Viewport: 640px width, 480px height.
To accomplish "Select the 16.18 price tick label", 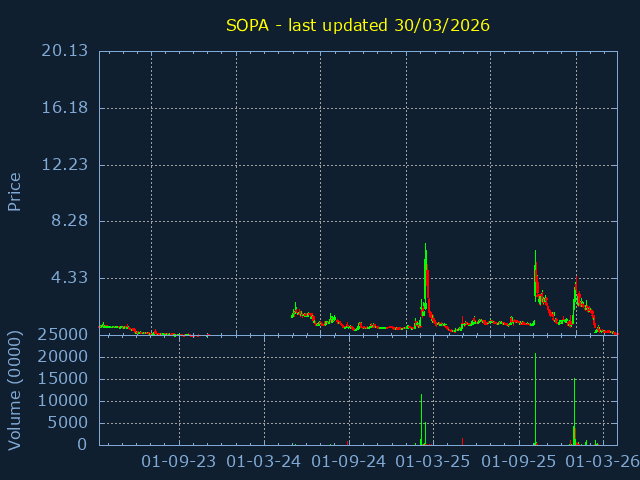I will pos(64,108).
